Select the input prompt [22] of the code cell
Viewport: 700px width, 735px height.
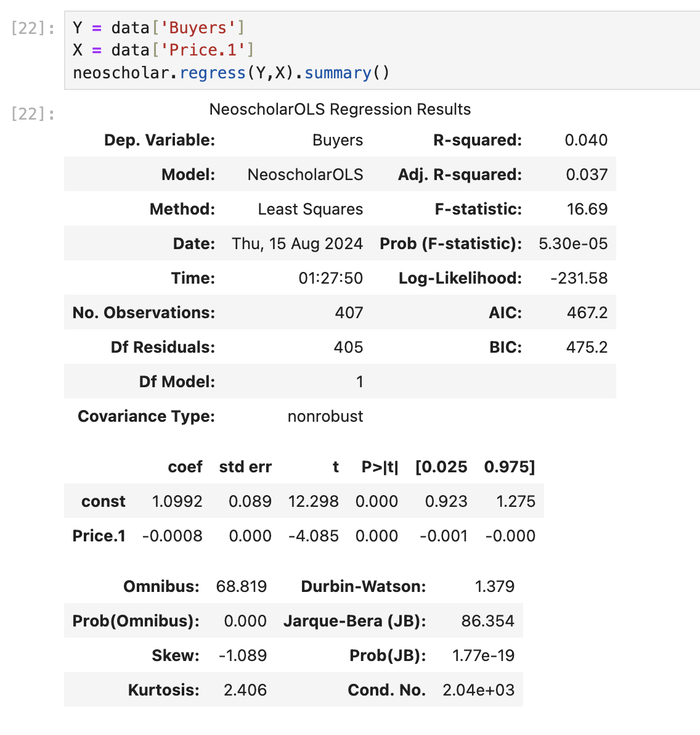(33, 28)
